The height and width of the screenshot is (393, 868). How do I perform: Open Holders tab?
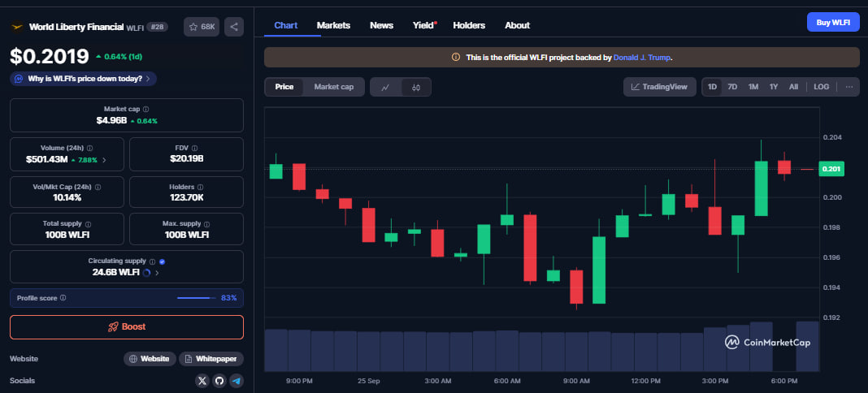[469, 25]
